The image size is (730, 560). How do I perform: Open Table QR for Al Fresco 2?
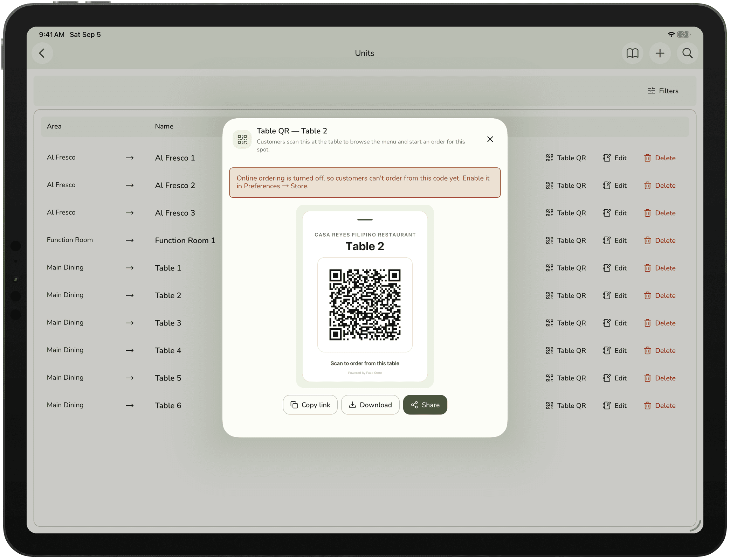pos(566,185)
